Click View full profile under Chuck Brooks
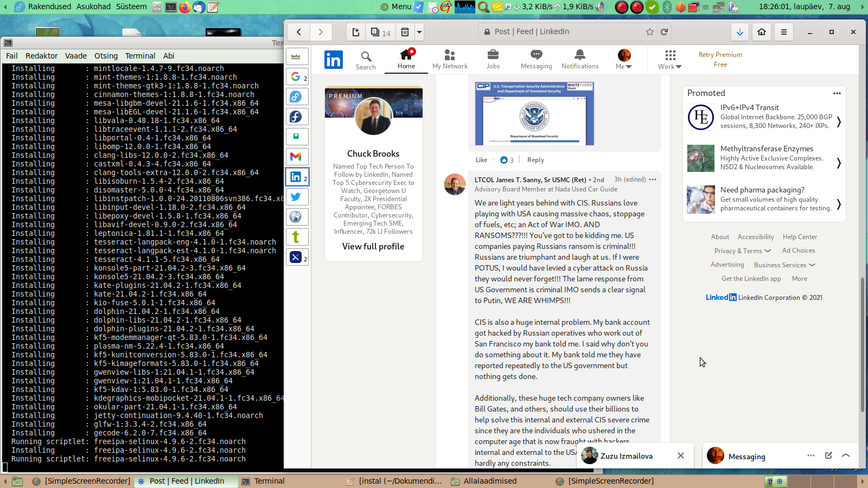 (x=373, y=246)
